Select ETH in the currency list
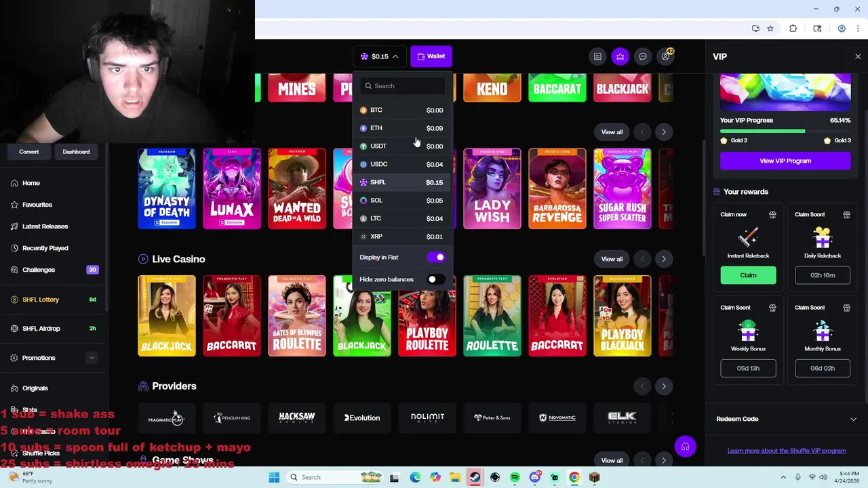 [x=401, y=128]
